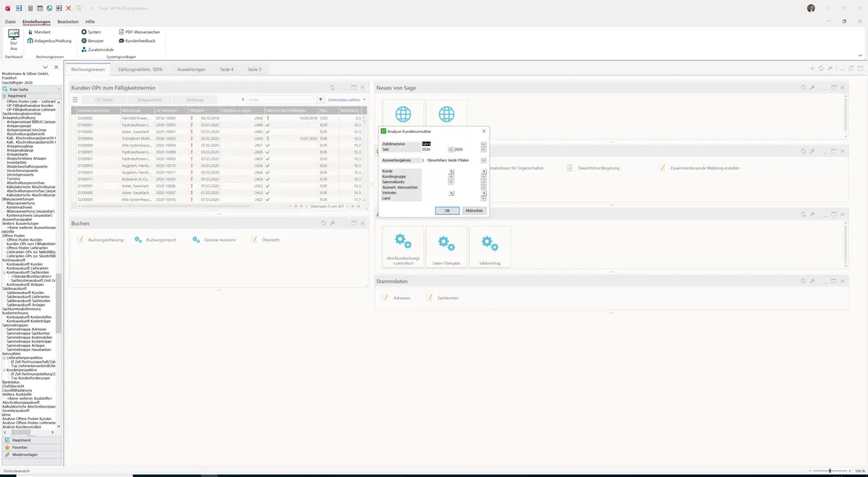Open the Bearbeiten menu

pos(68,22)
